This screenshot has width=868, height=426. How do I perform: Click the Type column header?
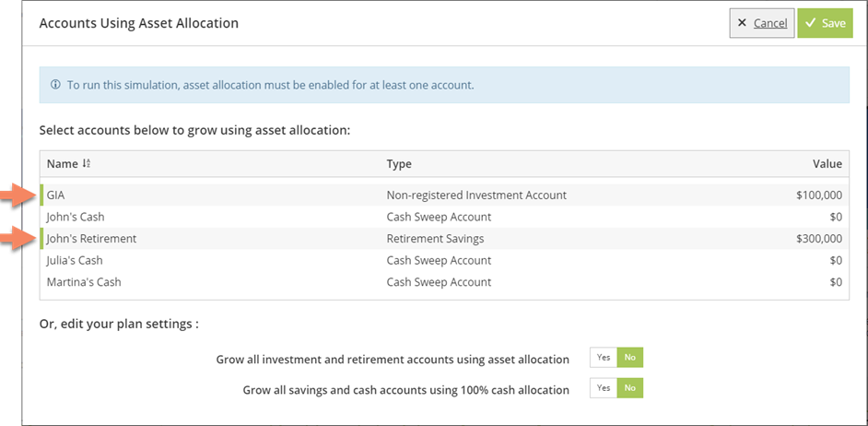pos(399,164)
